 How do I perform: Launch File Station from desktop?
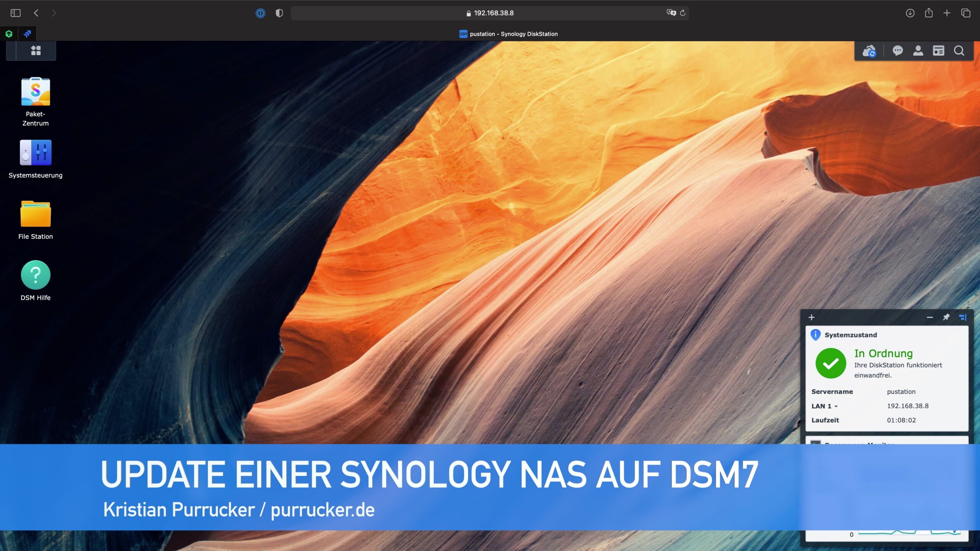[36, 214]
